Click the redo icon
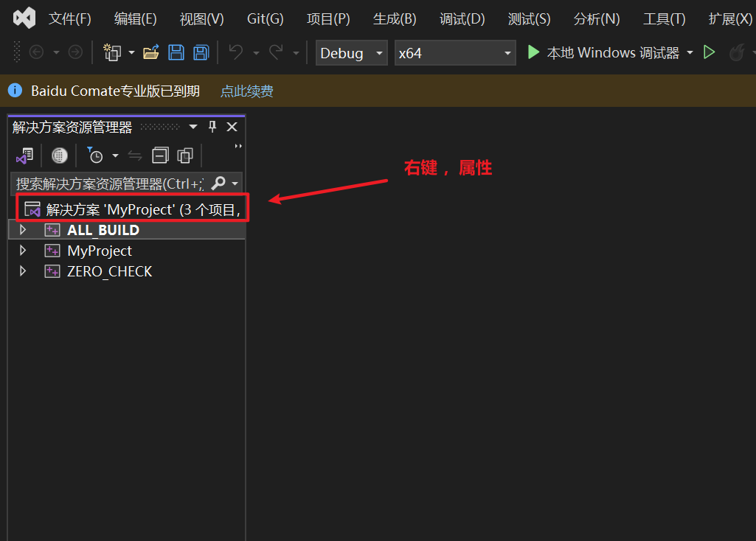 coord(276,52)
